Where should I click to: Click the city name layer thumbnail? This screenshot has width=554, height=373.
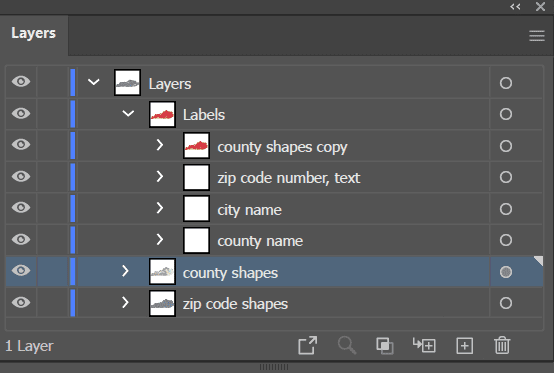(x=196, y=208)
